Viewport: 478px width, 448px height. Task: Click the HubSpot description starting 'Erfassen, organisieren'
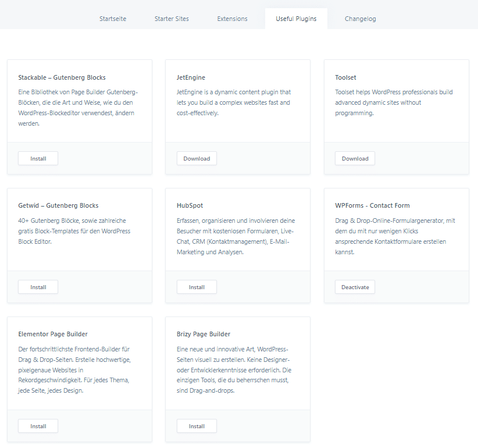236,236
